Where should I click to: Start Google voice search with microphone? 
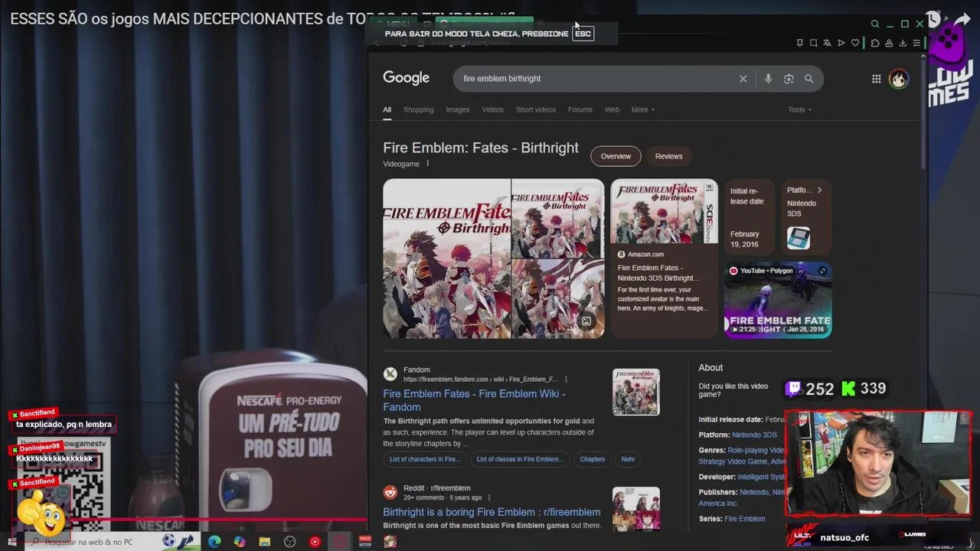point(768,79)
